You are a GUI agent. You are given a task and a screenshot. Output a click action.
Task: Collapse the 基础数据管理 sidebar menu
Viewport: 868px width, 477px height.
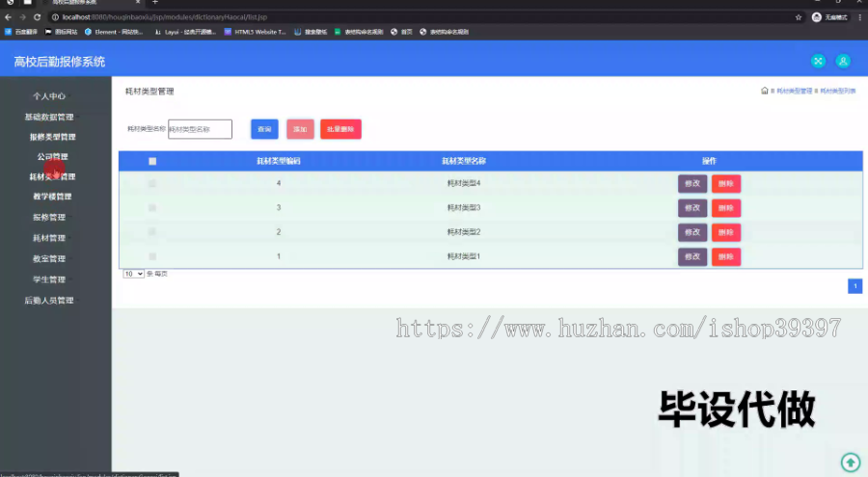click(49, 117)
